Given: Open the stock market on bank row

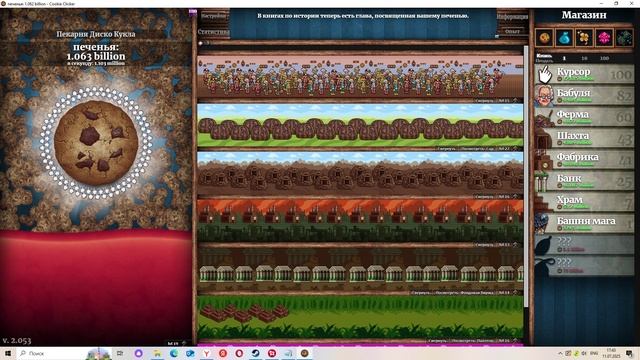Looking at the screenshot, I should point(464,293).
